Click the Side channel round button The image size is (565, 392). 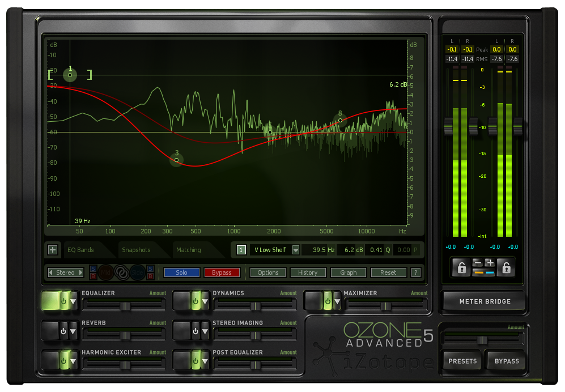(137, 272)
